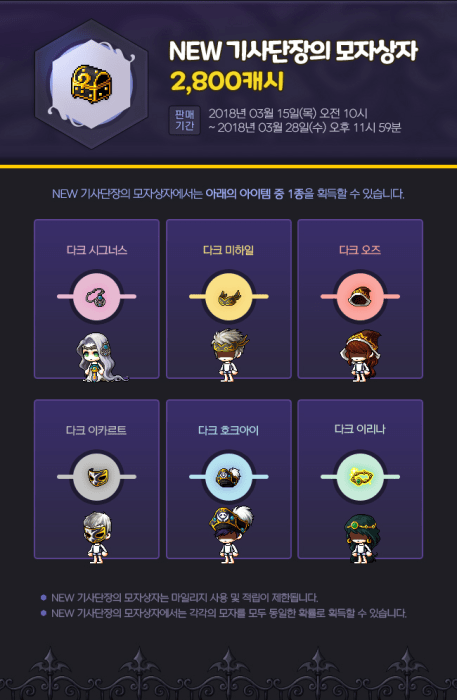The height and width of the screenshot is (700, 457).
Task: Select the 다크 미하일 yellow winged headpiece icon
Action: (x=228, y=296)
